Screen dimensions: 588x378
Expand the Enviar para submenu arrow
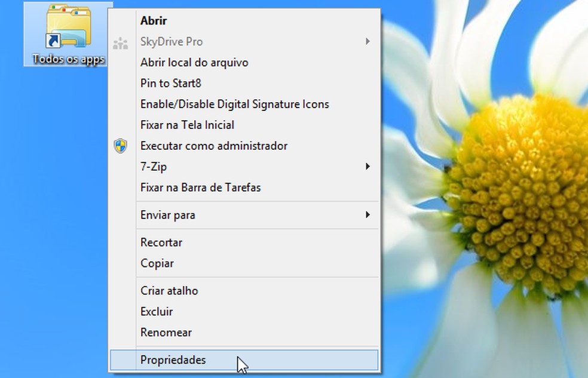(x=368, y=214)
